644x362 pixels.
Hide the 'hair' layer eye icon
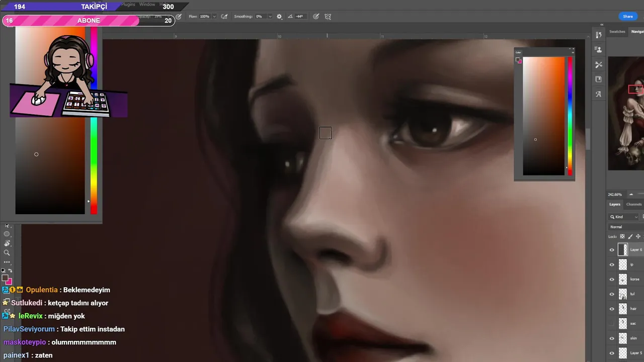(612, 309)
